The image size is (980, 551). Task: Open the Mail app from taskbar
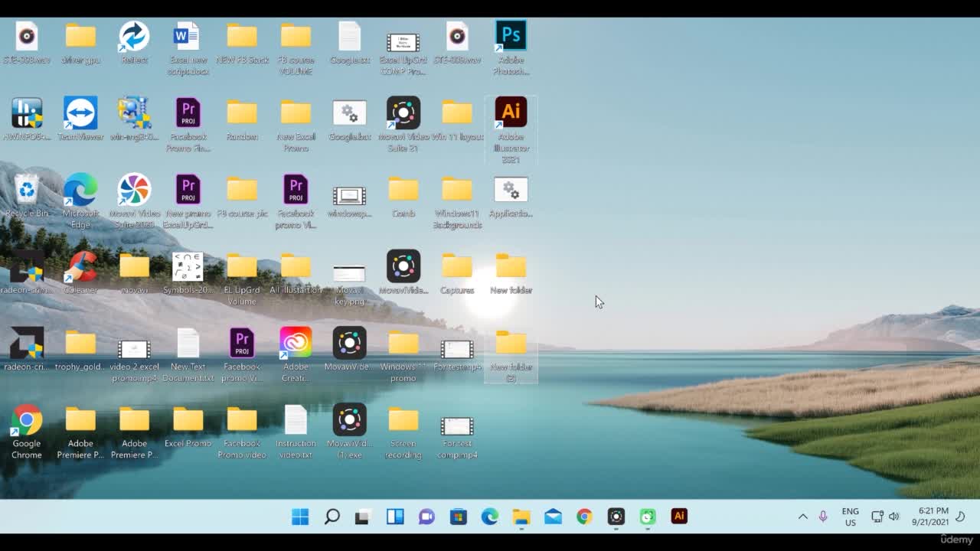(553, 517)
